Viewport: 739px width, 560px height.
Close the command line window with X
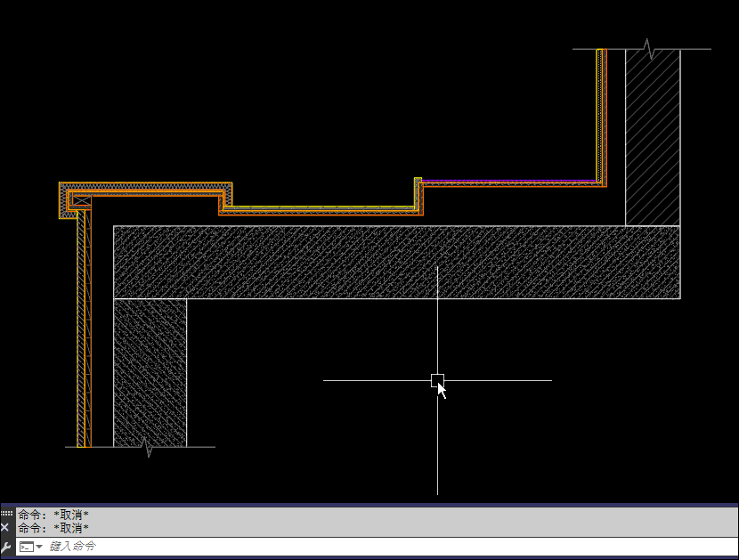tap(6, 528)
